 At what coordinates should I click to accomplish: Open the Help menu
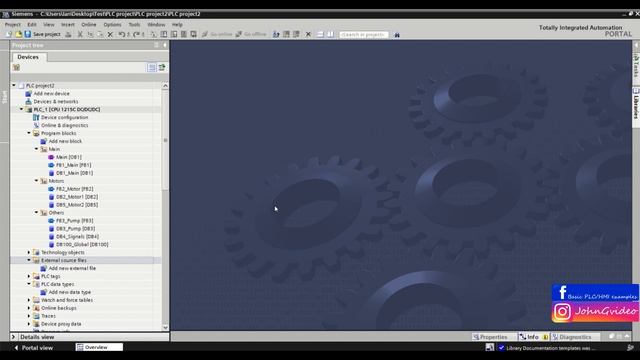[177, 24]
